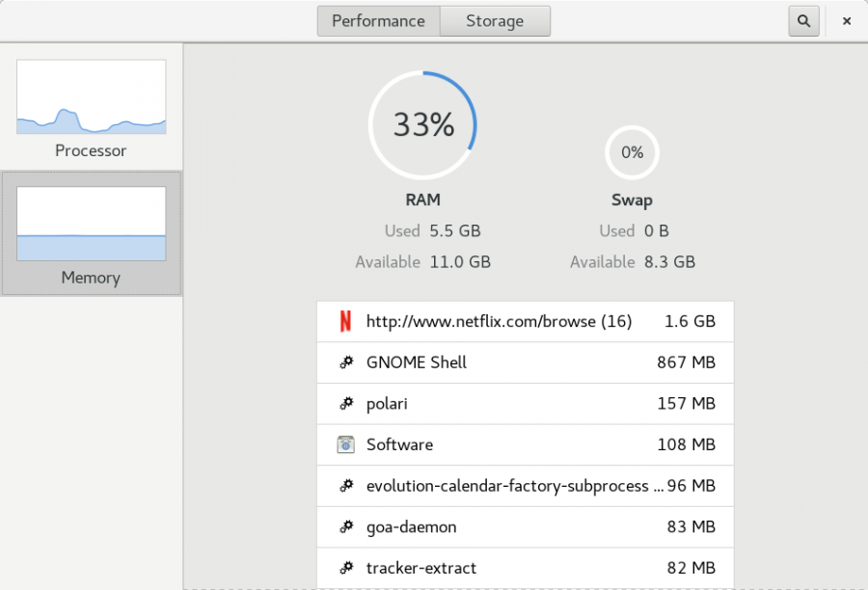Image resolution: width=868 pixels, height=590 pixels.
Task: Click the GNOME Shell gear icon
Action: click(344, 362)
